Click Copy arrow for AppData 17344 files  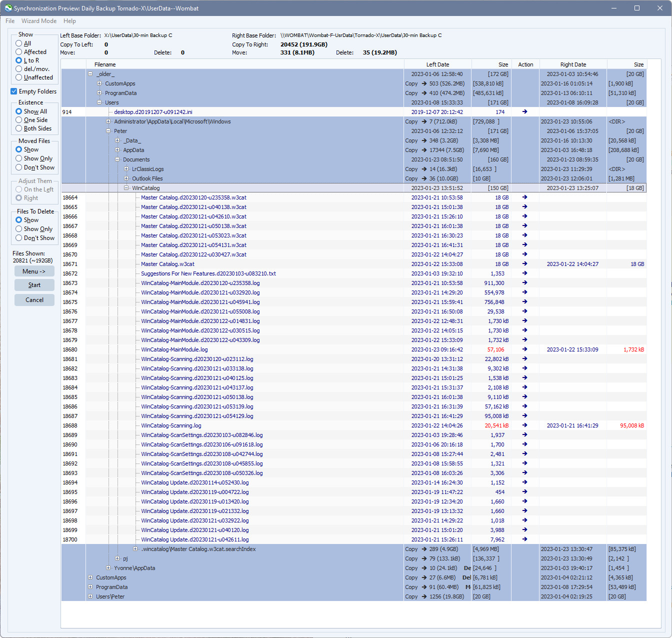424,150
